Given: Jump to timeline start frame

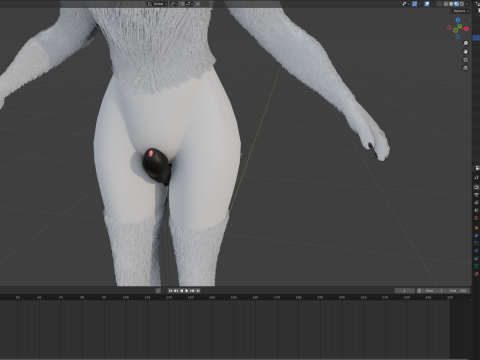Looking at the screenshot, I should (170, 291).
